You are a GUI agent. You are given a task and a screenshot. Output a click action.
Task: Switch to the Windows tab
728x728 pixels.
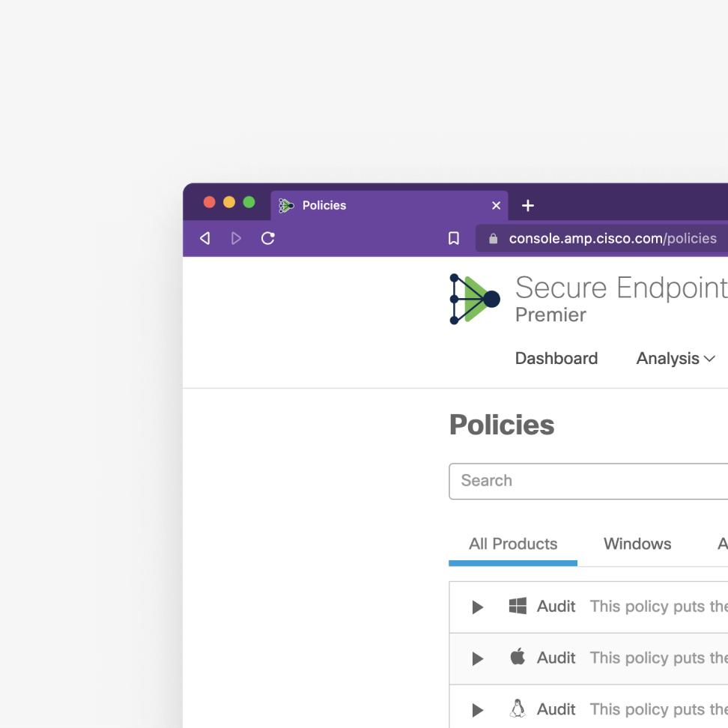[637, 544]
